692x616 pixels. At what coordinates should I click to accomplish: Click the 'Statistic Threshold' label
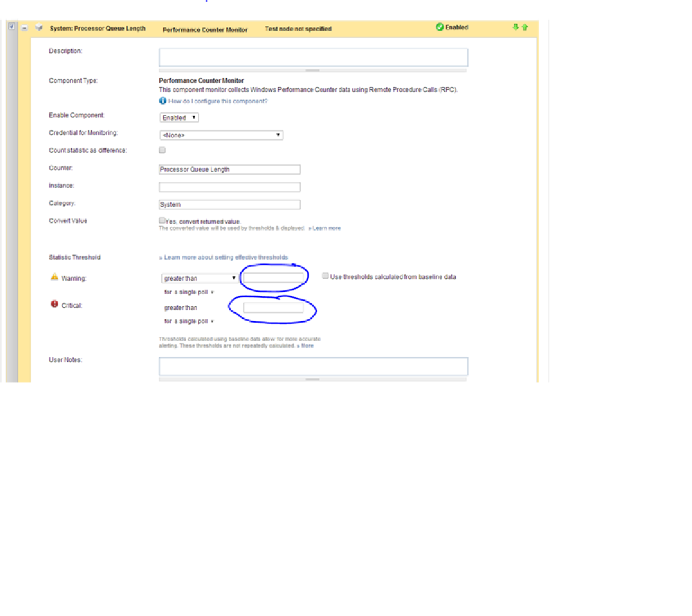pos(74,257)
